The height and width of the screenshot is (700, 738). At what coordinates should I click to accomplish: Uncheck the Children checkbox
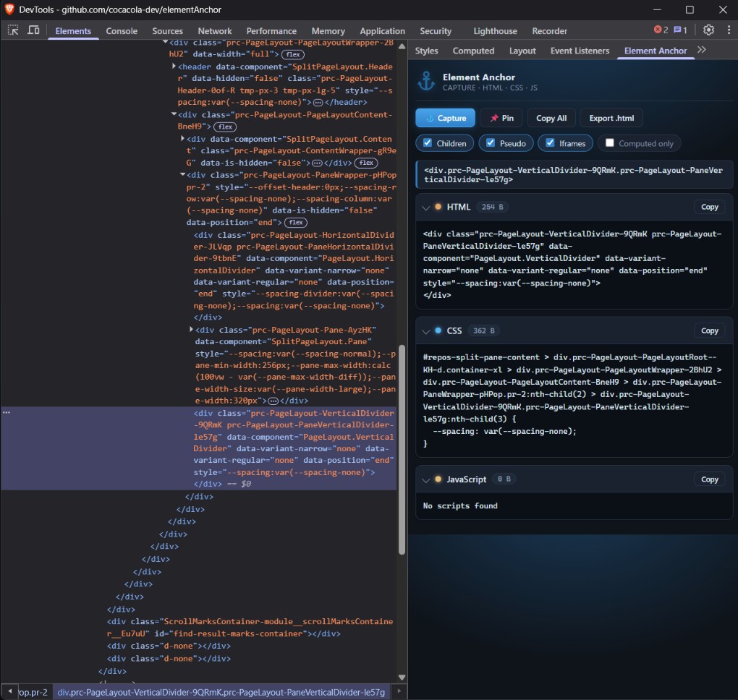pos(428,143)
